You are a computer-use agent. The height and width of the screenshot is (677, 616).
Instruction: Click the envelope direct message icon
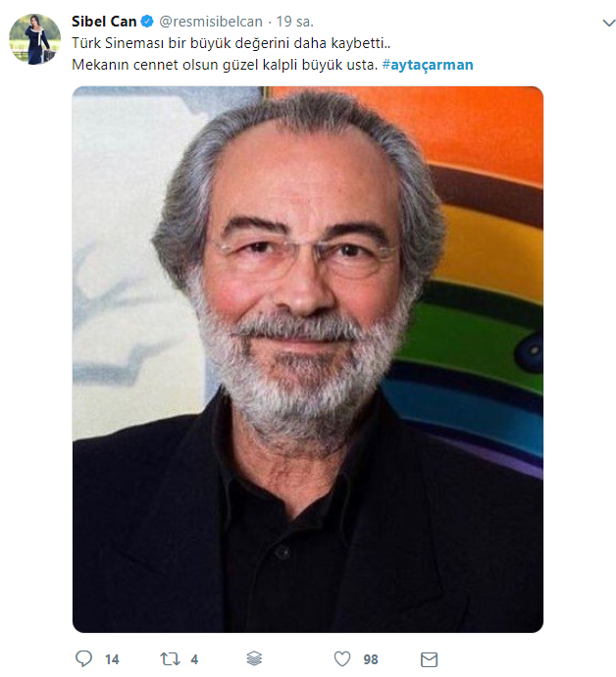click(429, 659)
